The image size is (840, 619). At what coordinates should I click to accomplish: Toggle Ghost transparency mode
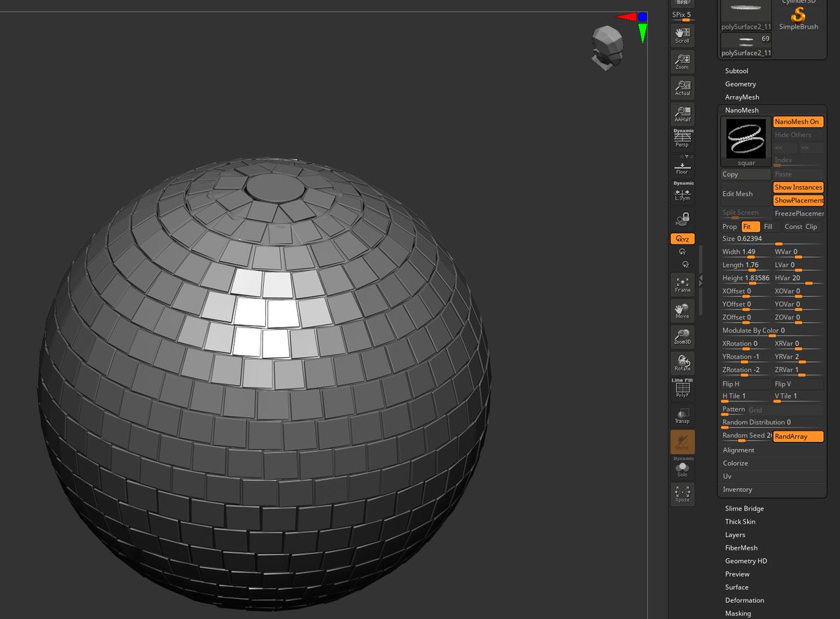pyautogui.click(x=682, y=441)
